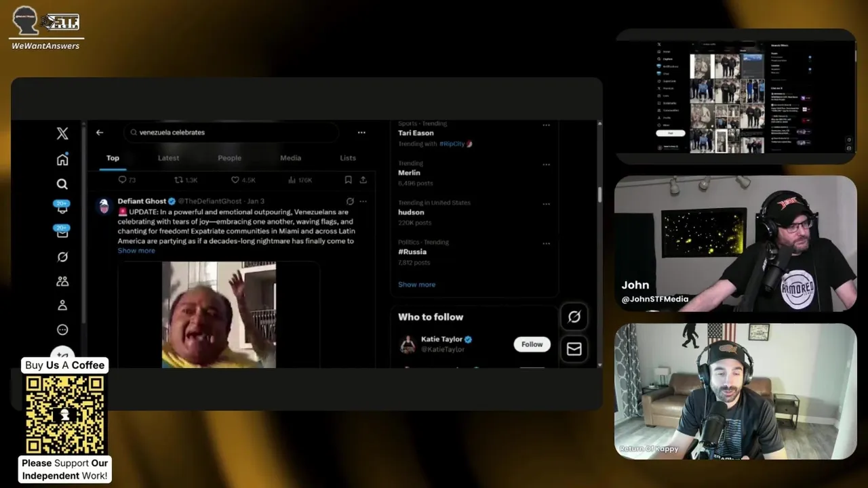Click the Return Of Kappy webcam panel

pos(735,392)
